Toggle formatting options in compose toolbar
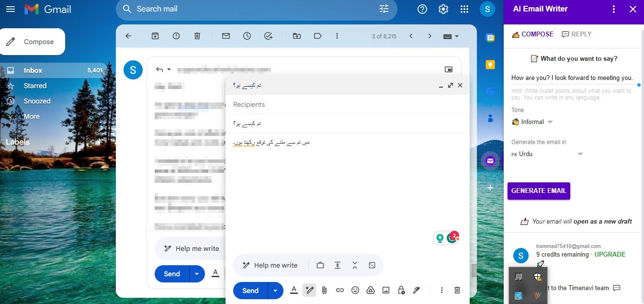This screenshot has width=644, height=304. click(294, 290)
